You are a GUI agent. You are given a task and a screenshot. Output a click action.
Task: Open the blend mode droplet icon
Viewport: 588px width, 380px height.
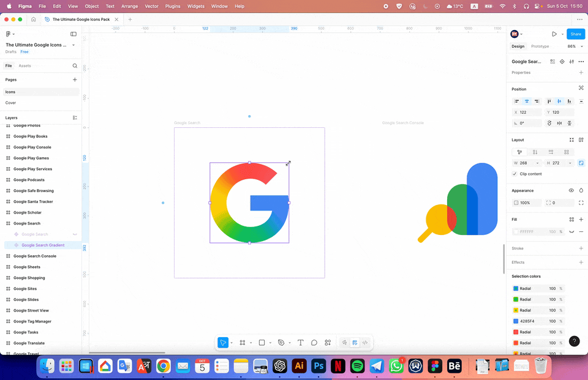click(x=581, y=190)
